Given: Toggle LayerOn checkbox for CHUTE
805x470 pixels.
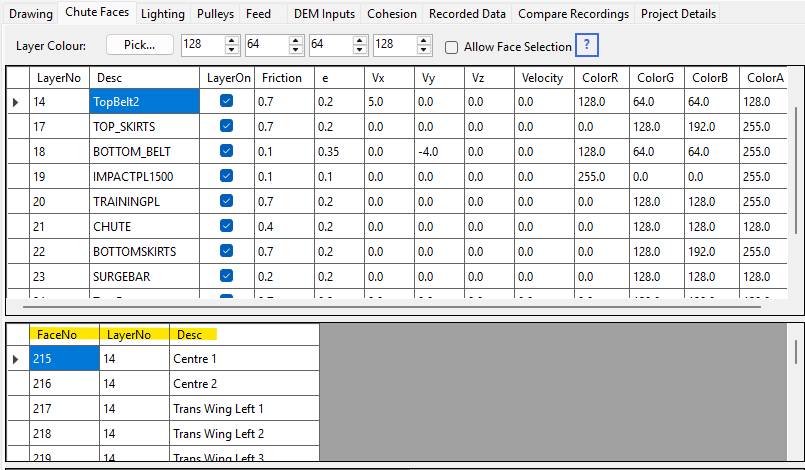Looking at the screenshot, I should click(x=226, y=225).
